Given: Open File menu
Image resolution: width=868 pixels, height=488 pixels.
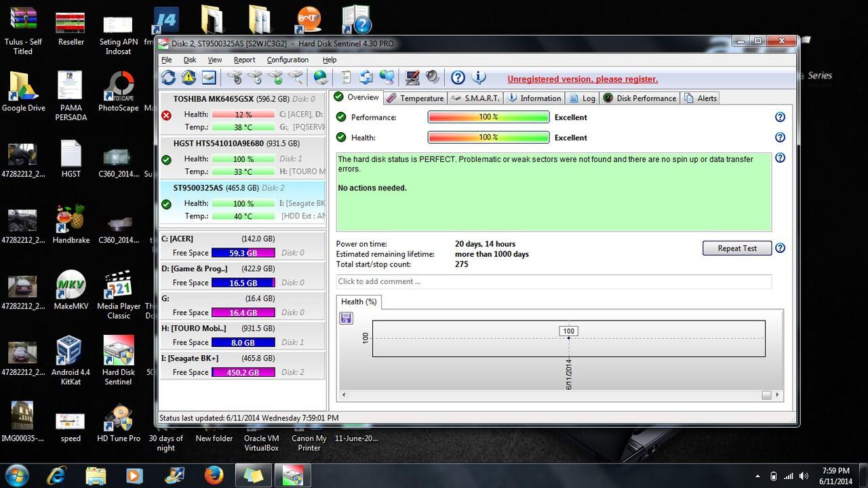Looking at the screenshot, I should [x=166, y=60].
